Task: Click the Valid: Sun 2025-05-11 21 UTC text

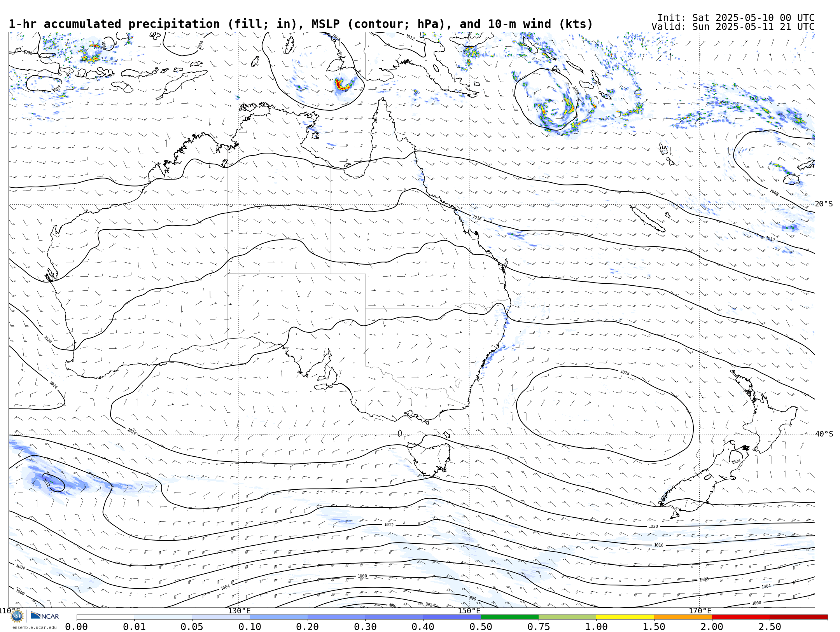Action: click(x=733, y=27)
